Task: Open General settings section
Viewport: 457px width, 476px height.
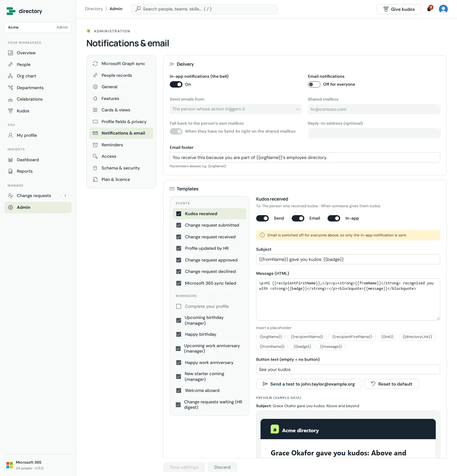Action: [x=121, y=87]
